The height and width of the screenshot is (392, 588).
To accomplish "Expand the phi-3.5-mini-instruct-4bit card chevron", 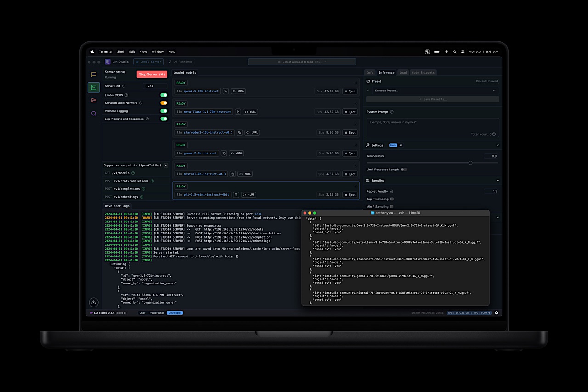I will [356, 187].
